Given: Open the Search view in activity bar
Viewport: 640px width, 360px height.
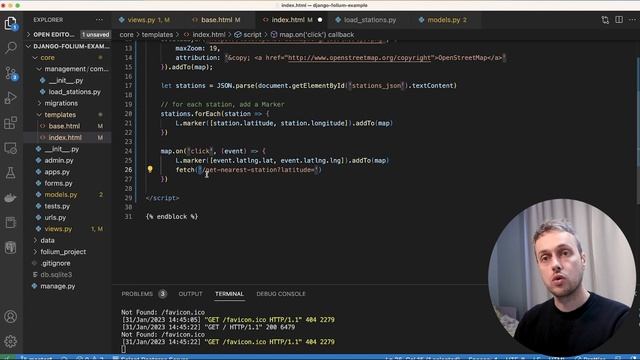Looking at the screenshot, I should click(11, 48).
